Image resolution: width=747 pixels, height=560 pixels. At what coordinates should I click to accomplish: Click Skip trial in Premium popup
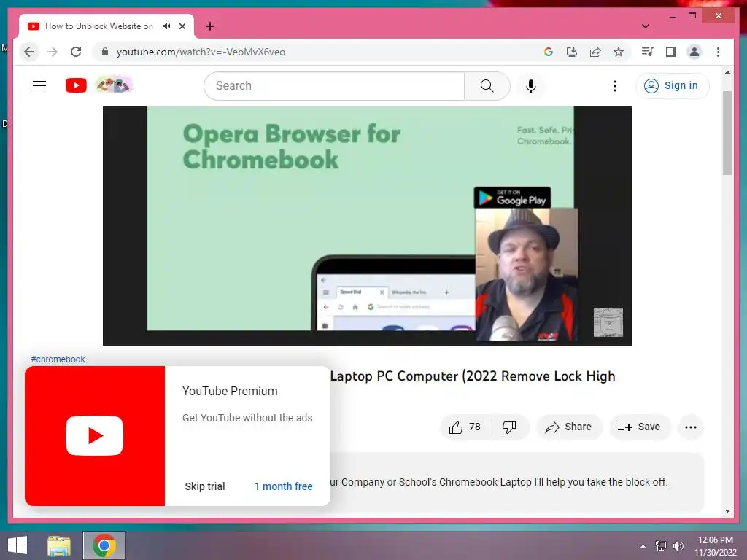pyautogui.click(x=205, y=486)
